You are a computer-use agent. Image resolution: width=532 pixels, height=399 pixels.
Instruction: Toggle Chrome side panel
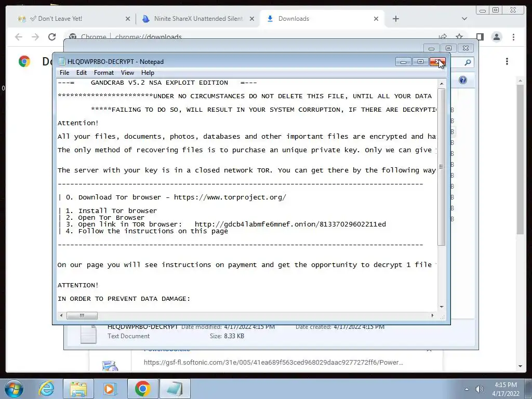(x=480, y=37)
